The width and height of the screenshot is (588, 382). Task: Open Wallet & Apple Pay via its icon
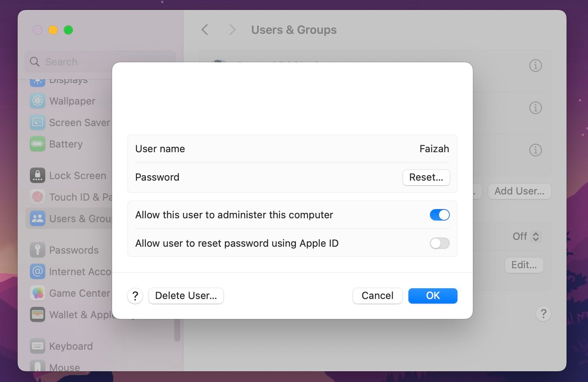point(37,314)
